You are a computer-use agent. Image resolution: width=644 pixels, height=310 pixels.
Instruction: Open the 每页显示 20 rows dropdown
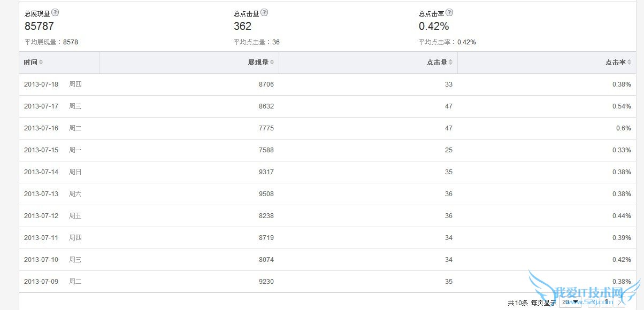point(570,303)
